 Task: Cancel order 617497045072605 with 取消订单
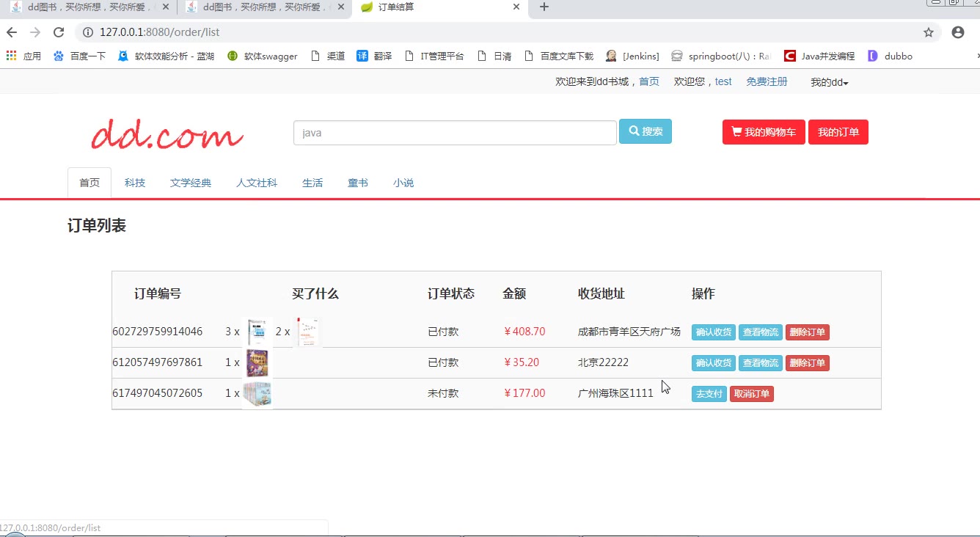pos(751,394)
